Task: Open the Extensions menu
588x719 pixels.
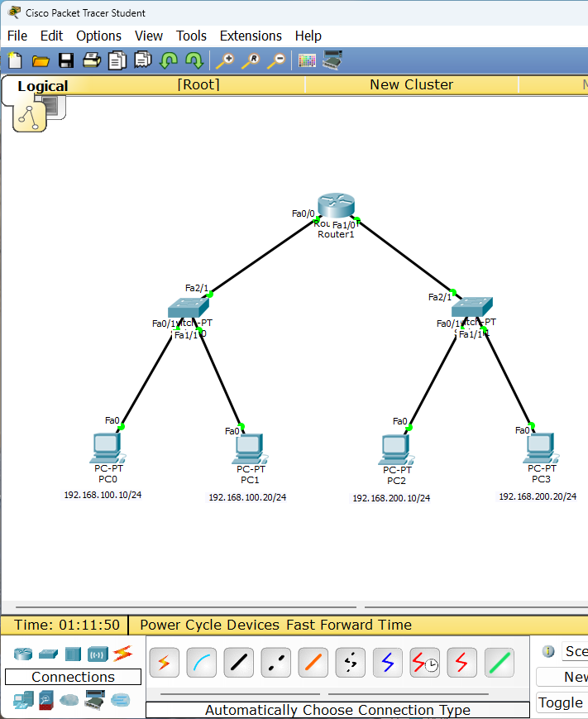Action: click(251, 36)
